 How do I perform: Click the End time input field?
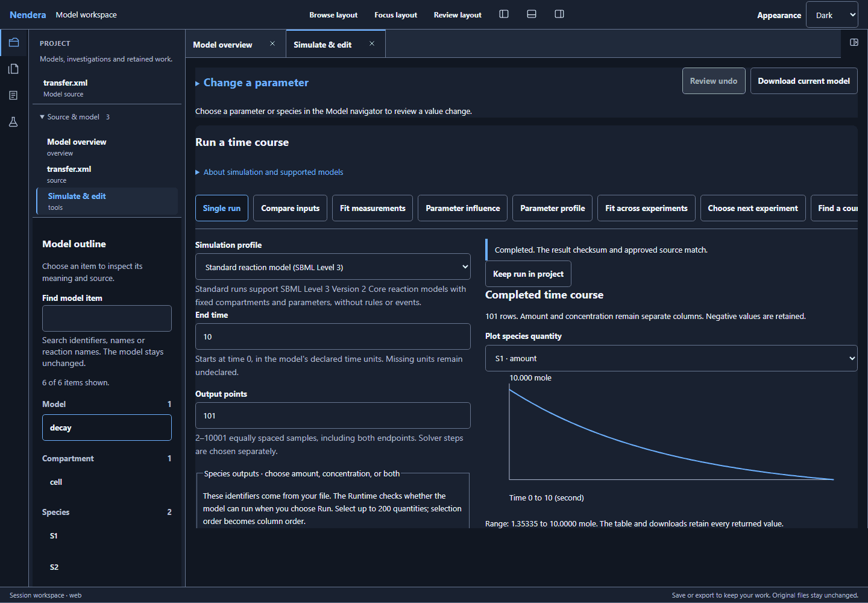click(333, 336)
